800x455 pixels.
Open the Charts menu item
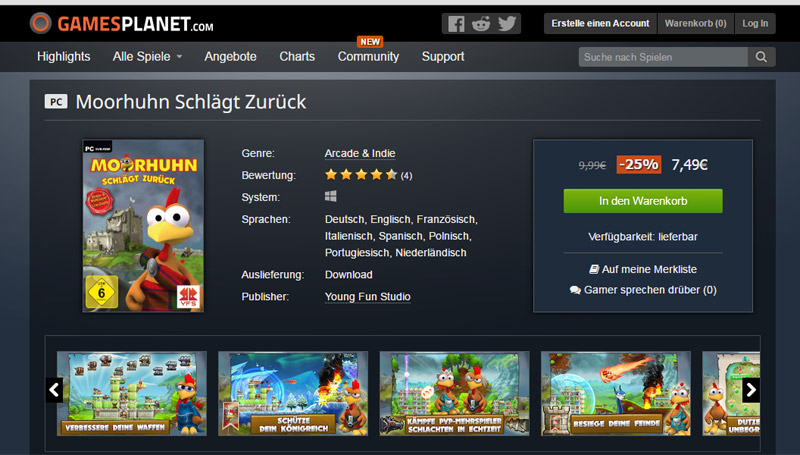click(x=297, y=57)
